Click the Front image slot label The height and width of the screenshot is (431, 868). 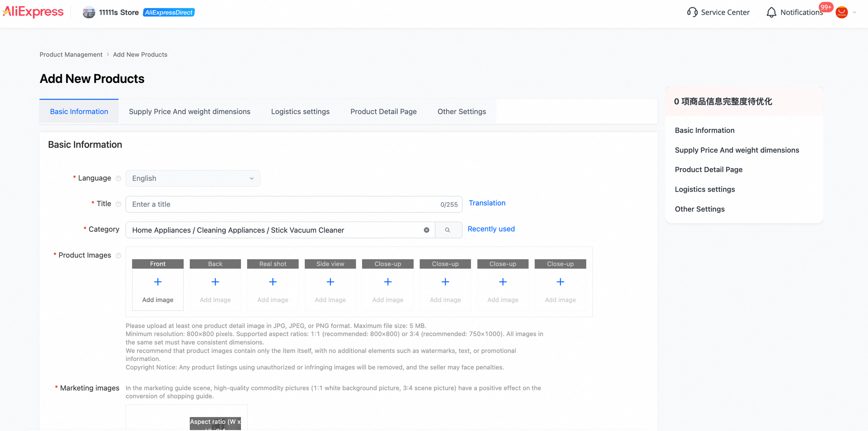point(158,264)
